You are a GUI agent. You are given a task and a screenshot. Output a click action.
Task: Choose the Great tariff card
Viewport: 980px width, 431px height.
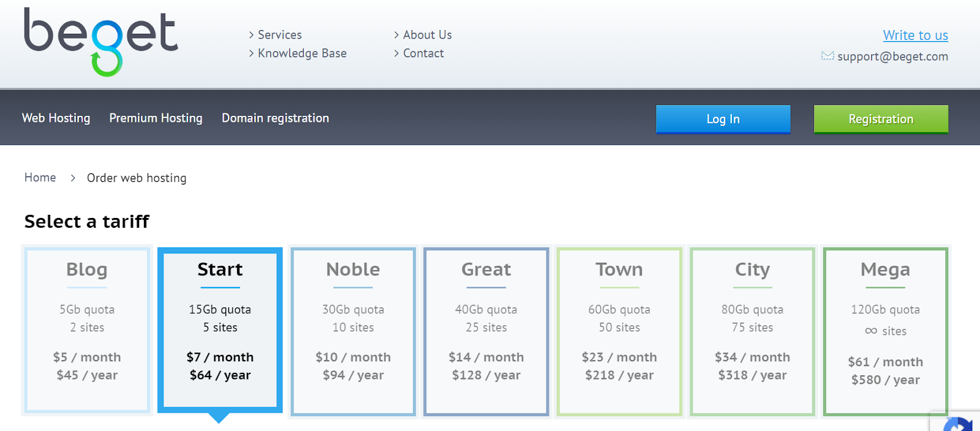[x=486, y=331]
